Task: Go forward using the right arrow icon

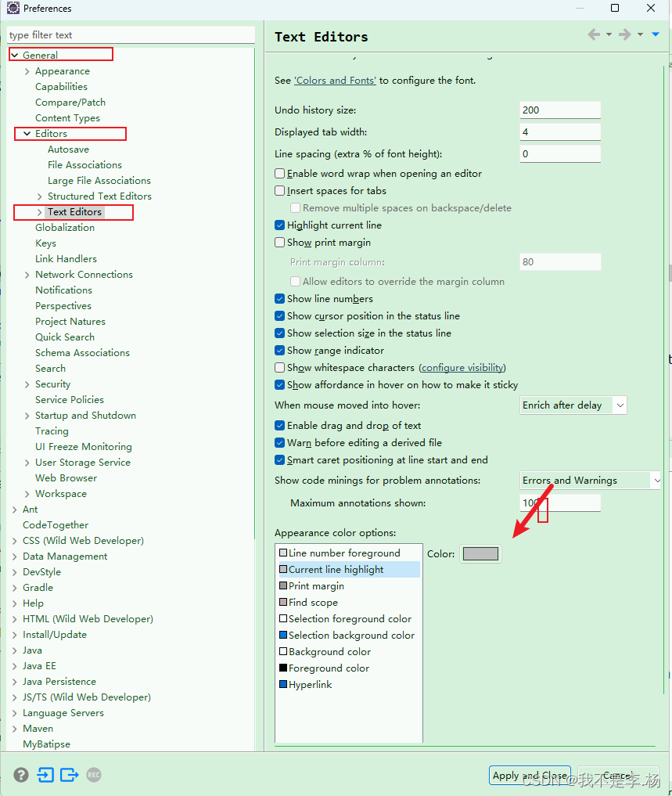Action: (x=625, y=34)
